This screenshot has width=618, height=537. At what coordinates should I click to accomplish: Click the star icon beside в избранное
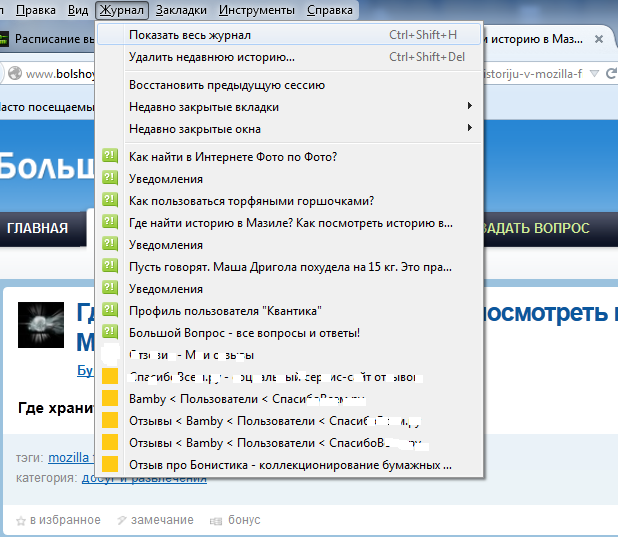[x=21, y=521]
